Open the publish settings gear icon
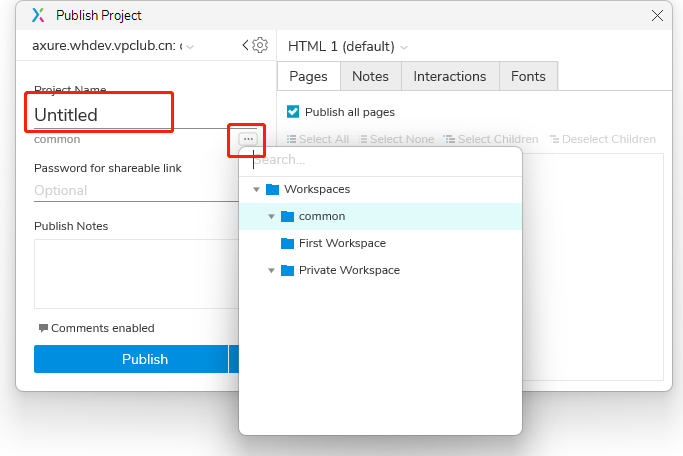Viewport: 683px width, 456px height. [x=260, y=45]
